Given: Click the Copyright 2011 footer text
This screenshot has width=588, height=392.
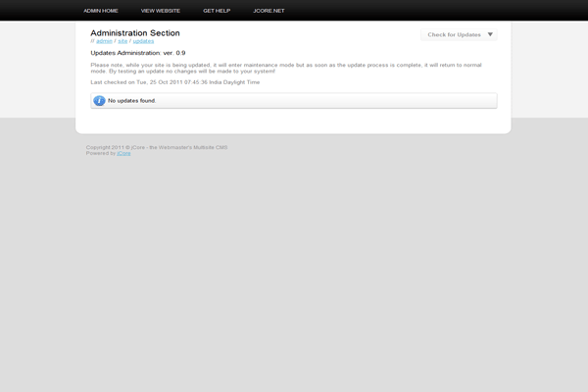Looking at the screenshot, I should pyautogui.click(x=157, y=147).
